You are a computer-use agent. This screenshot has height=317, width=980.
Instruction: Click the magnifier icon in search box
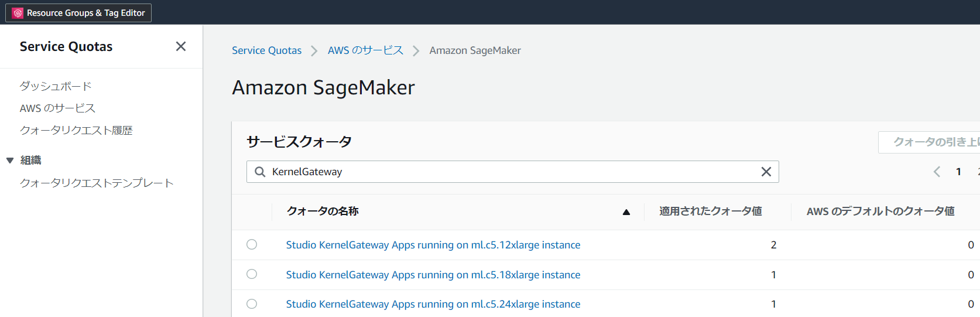point(260,172)
